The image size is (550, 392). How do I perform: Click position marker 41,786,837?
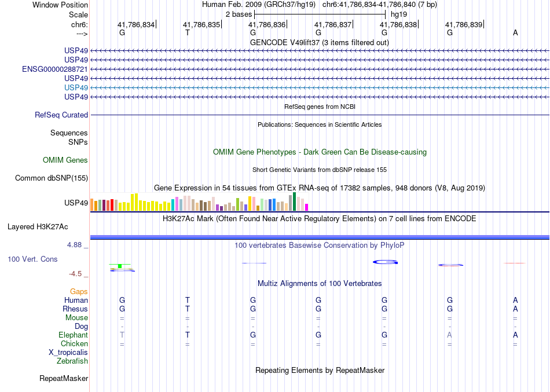[333, 24]
